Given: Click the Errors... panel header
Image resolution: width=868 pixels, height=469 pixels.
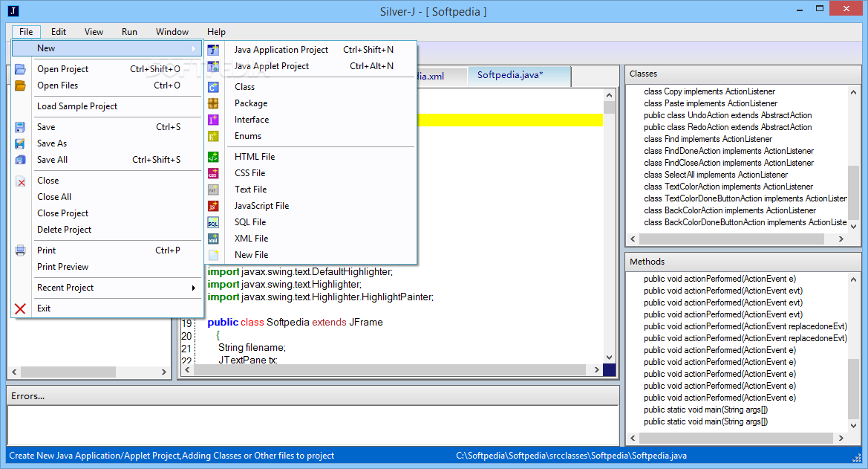Looking at the screenshot, I should pyautogui.click(x=312, y=396).
